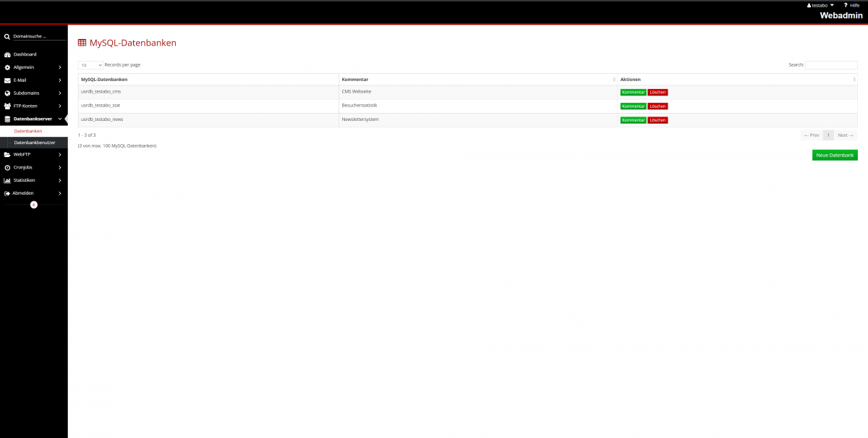Click the sort arrows in the Kommentar column header
The width and height of the screenshot is (868, 438).
[614, 80]
